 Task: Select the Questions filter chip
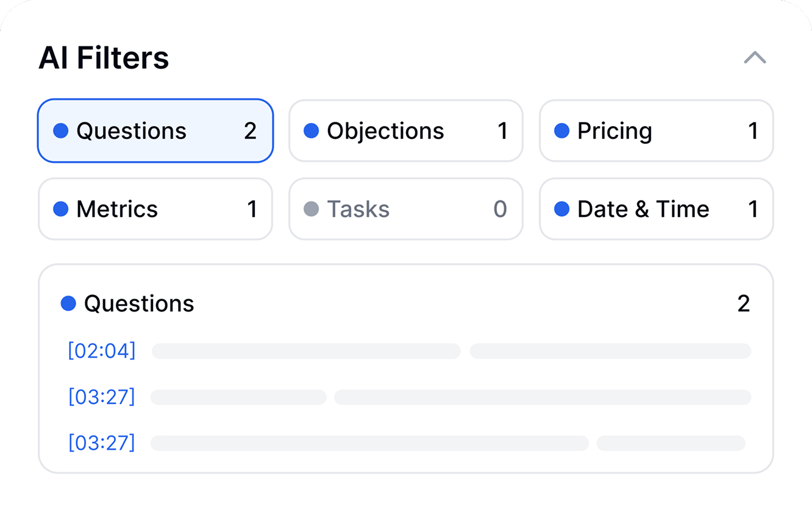point(155,131)
